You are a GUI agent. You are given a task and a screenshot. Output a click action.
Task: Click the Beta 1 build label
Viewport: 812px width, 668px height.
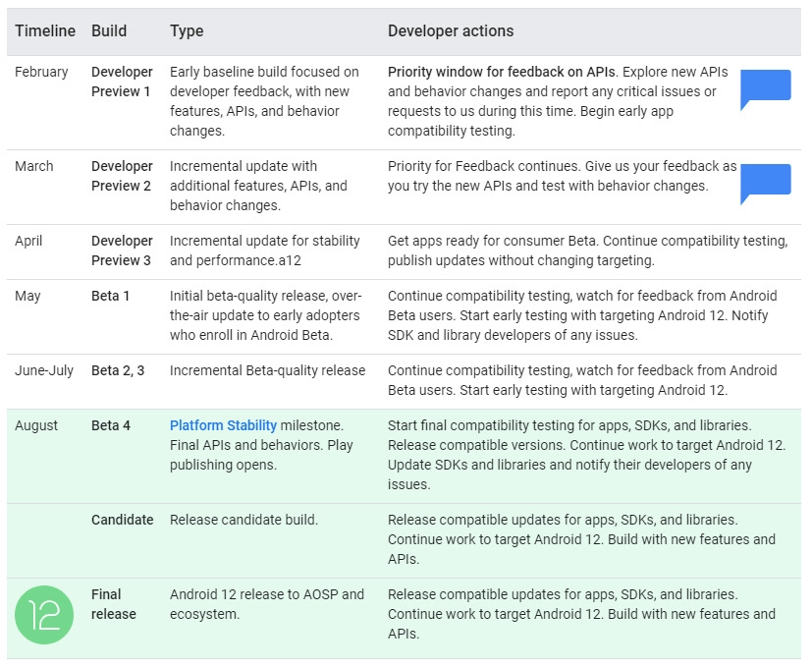click(110, 296)
